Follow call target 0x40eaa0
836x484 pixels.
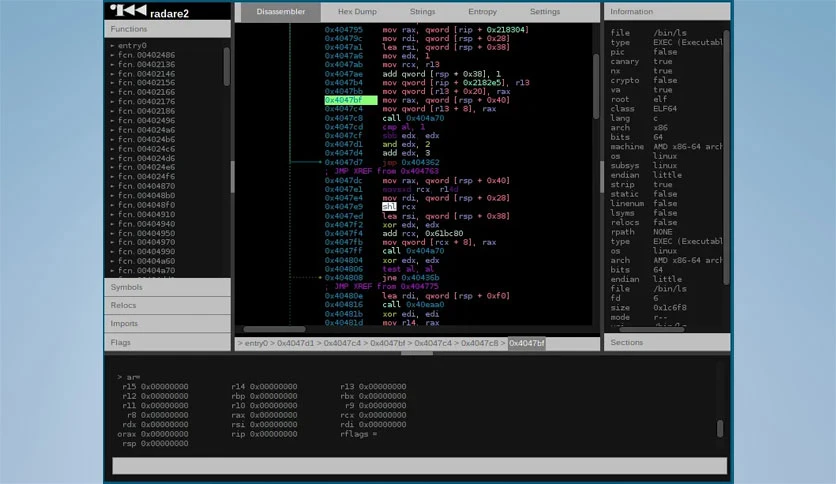[425, 305]
